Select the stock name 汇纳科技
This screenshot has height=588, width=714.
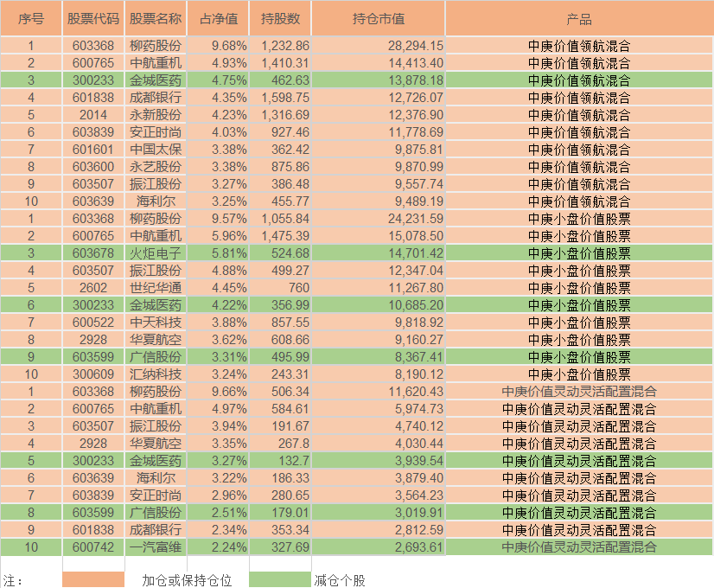(x=156, y=374)
